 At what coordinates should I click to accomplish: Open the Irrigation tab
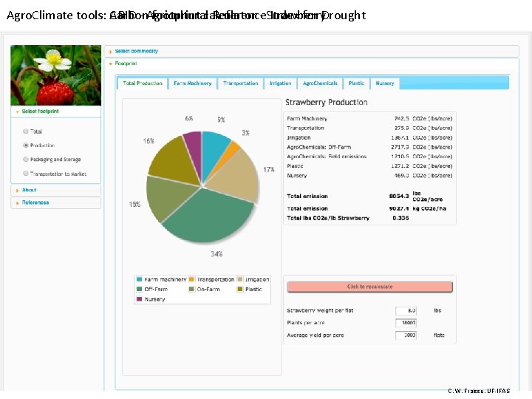click(280, 83)
